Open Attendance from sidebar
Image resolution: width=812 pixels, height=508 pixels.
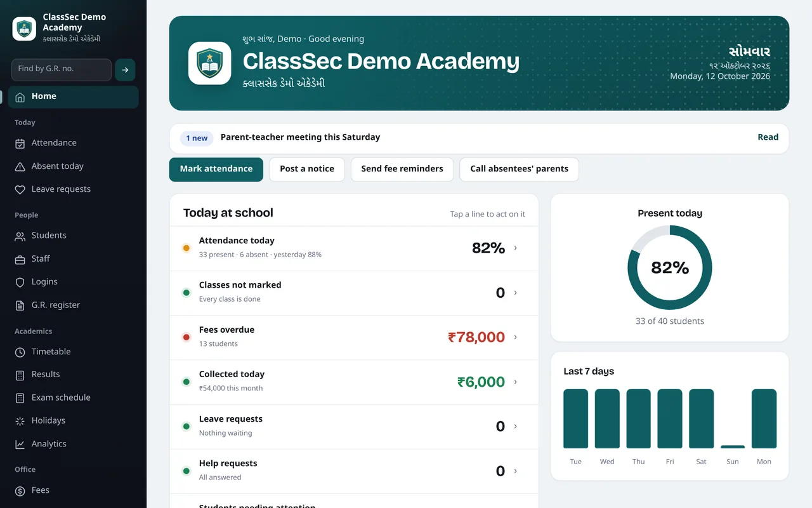click(x=74, y=144)
